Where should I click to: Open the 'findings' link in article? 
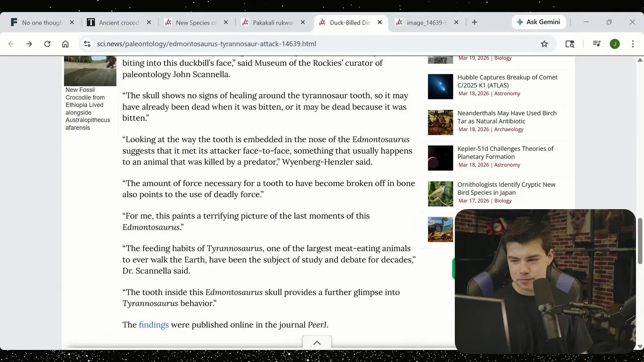click(x=154, y=325)
